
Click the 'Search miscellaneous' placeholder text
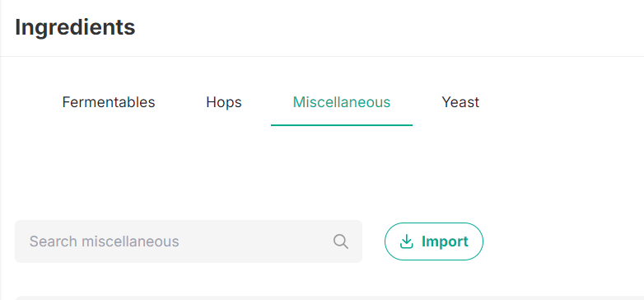click(104, 241)
